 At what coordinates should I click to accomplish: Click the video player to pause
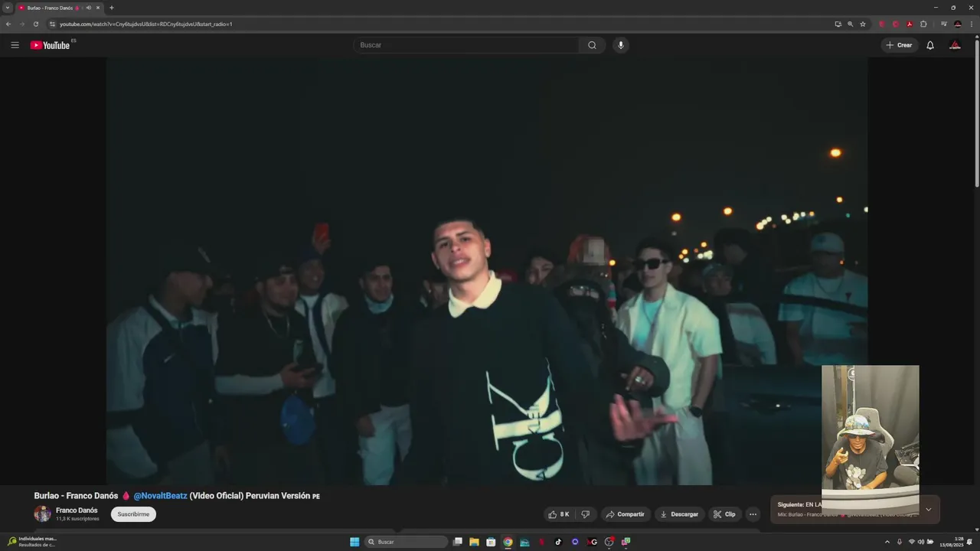[487, 272]
